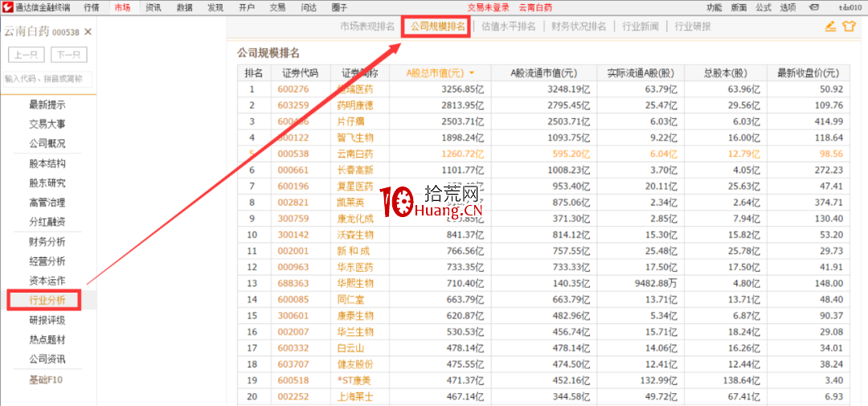
Task: Open the 交易 menu
Action: [277, 8]
